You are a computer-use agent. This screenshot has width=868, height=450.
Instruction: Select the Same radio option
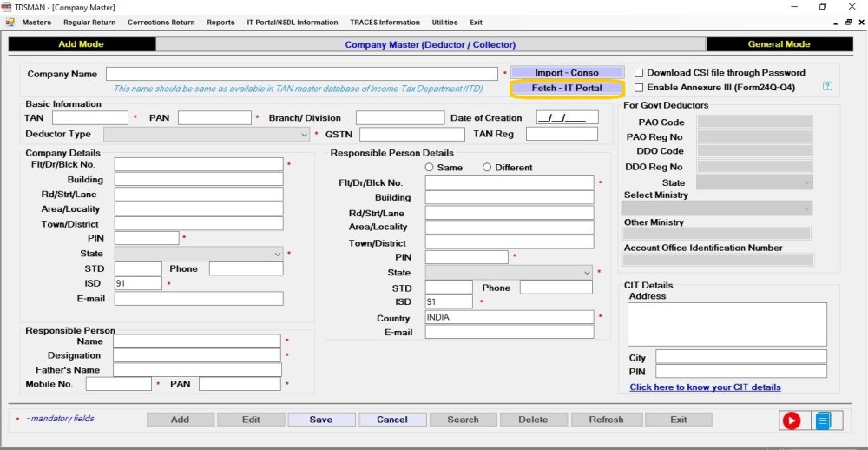click(429, 168)
